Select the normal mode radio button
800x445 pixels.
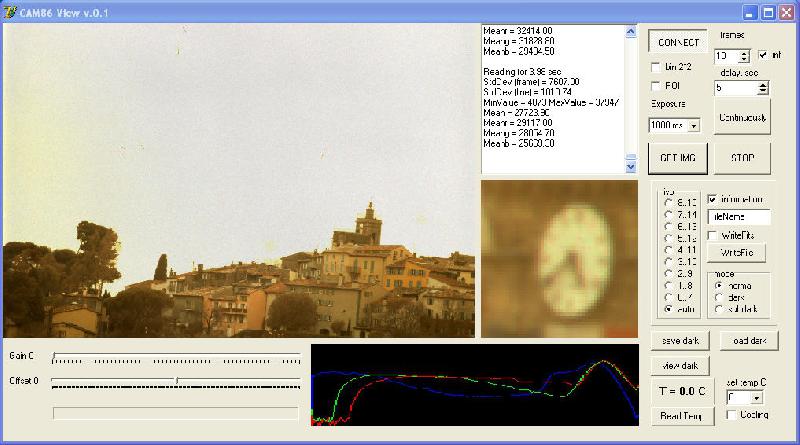click(719, 286)
